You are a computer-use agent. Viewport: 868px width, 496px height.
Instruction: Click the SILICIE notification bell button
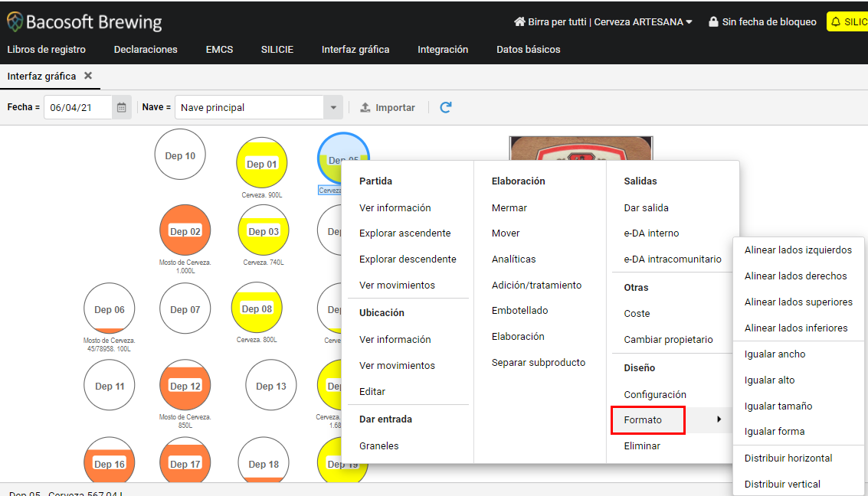pos(847,22)
